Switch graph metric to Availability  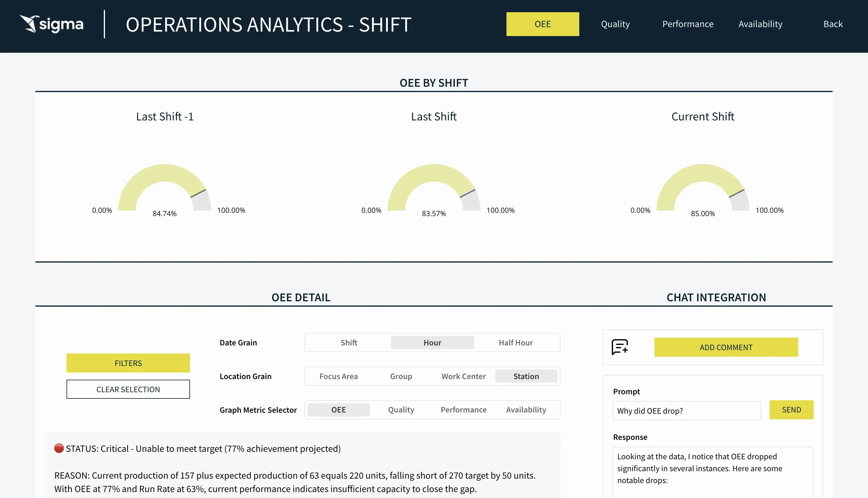pos(526,410)
